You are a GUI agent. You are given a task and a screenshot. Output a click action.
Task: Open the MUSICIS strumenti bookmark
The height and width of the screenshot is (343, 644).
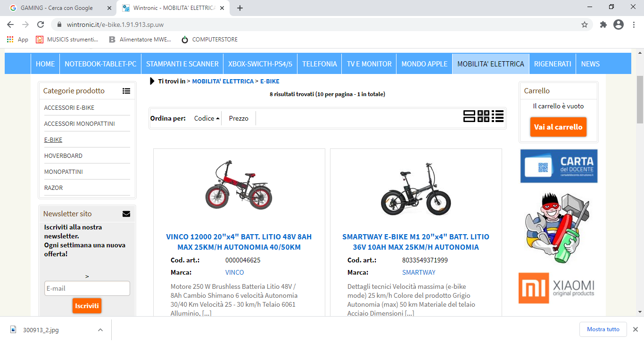[67, 40]
